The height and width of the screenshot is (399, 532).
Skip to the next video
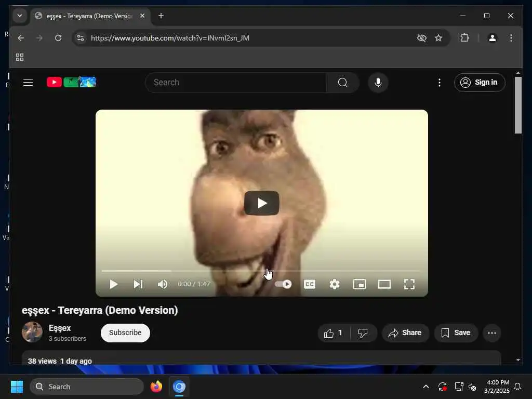[x=138, y=284]
